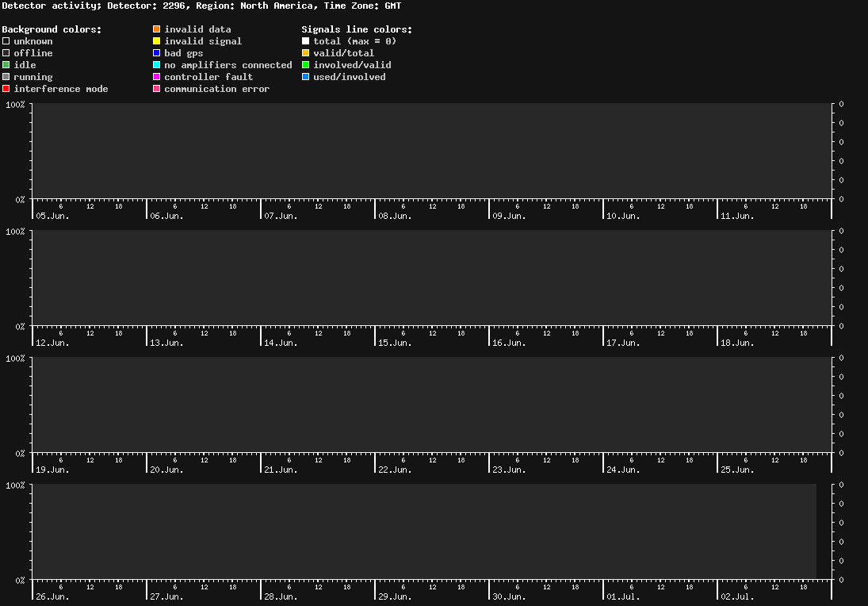The width and height of the screenshot is (868, 606).
Task: Click the 26.Jun. date label
Action: point(52,596)
